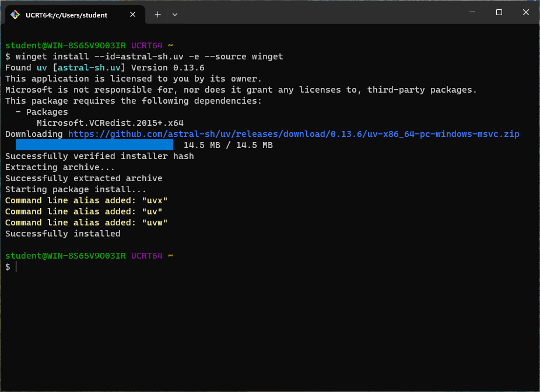Open the uv-x86_64-pc-windows-msvc.zip download link
Screen dimensions: 540x392
pos(294,134)
